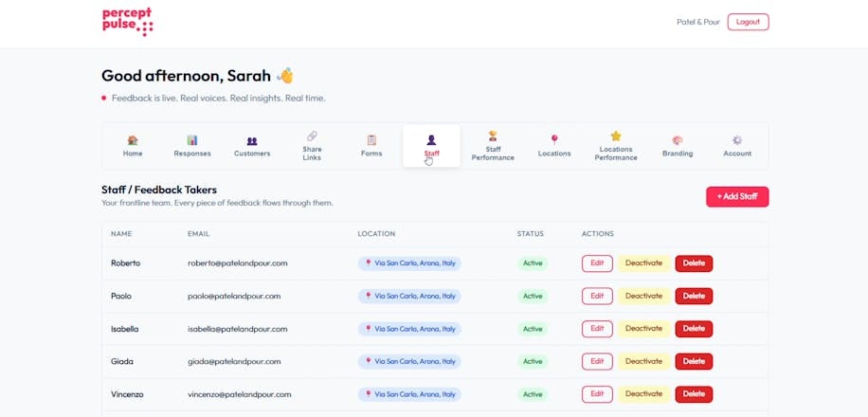Open the Staff Performance tab label
868x417 pixels.
point(493,154)
